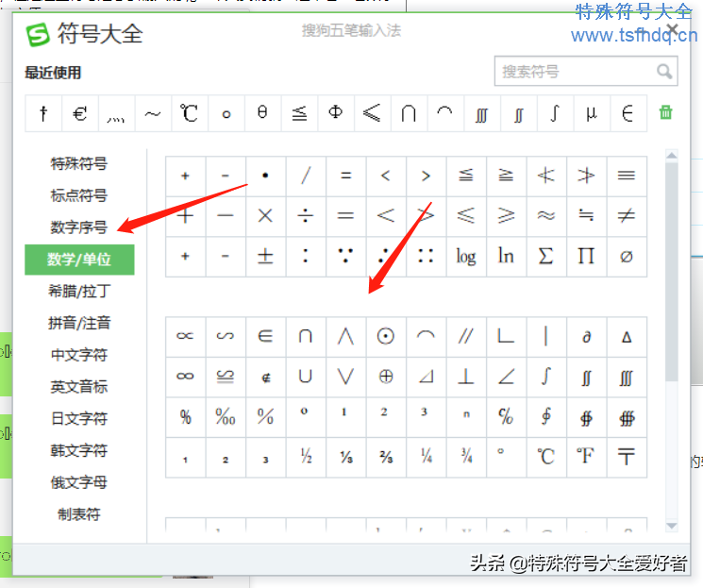The image size is (703, 588).
Task: Click the scroll up arrow of symbol list
Action: tap(672, 157)
